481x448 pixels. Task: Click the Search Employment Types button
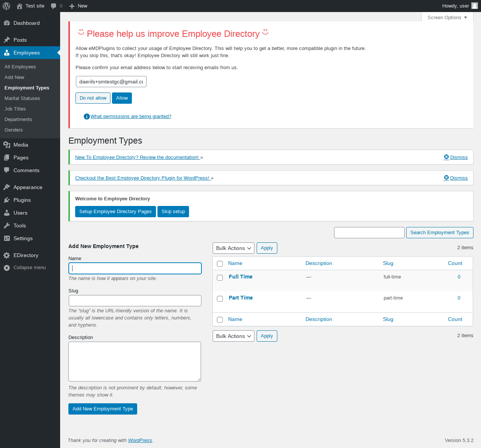[x=440, y=233]
